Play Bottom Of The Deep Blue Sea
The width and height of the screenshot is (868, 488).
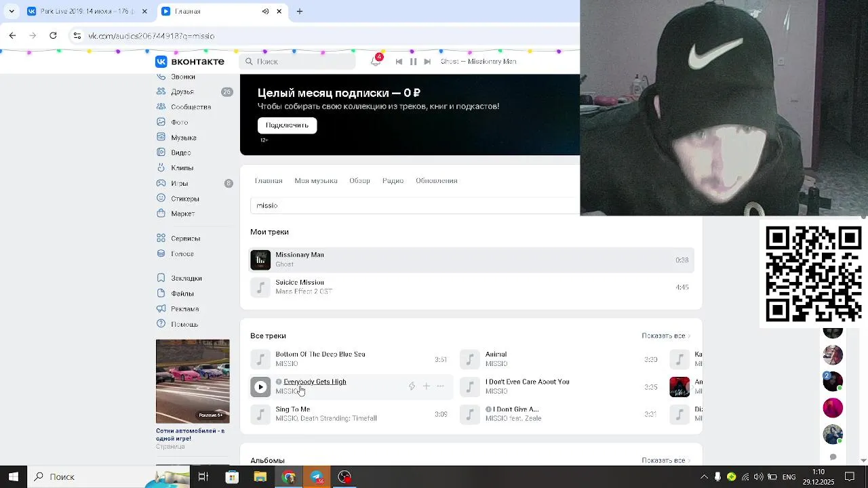(x=260, y=359)
